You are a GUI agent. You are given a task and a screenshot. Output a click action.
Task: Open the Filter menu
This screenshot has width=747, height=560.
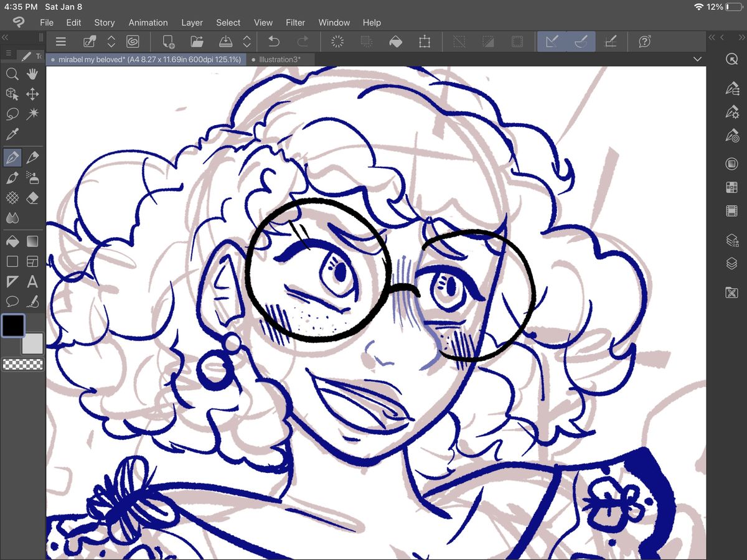[295, 22]
